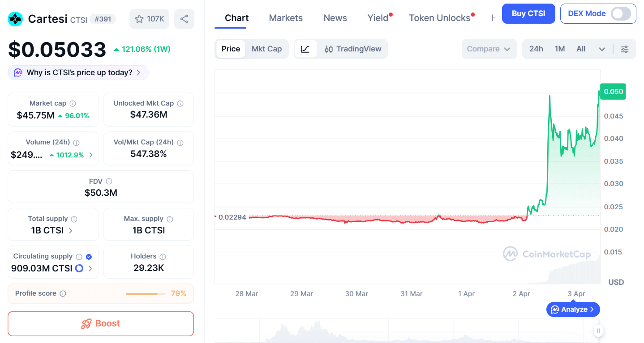Click the Profile score info icon

click(x=63, y=293)
